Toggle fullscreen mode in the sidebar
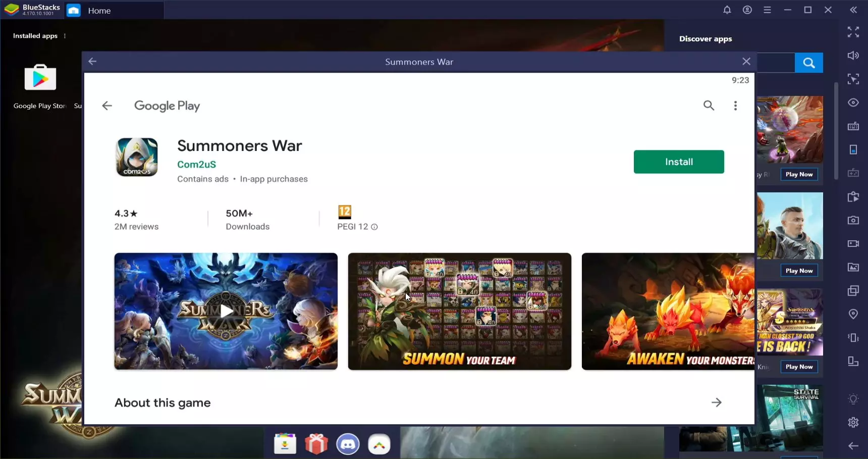868x459 pixels. click(x=853, y=32)
